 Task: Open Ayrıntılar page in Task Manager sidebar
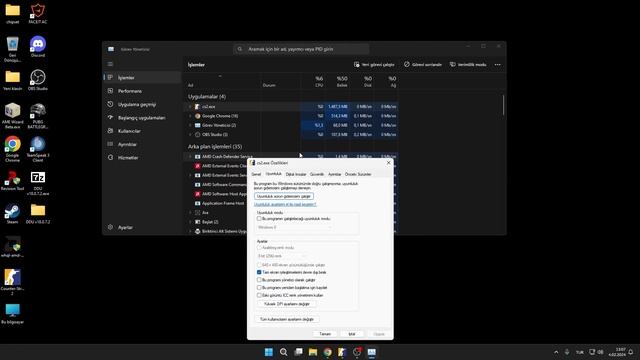142,144
